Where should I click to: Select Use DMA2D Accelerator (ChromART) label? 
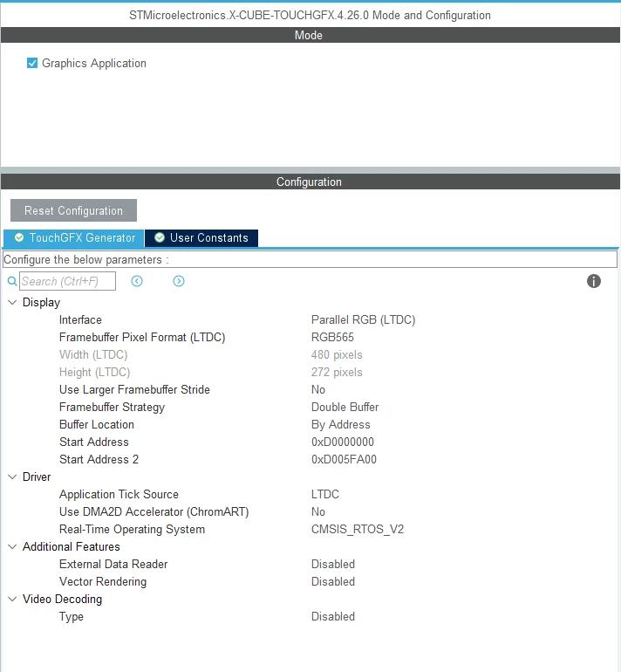[x=154, y=511]
